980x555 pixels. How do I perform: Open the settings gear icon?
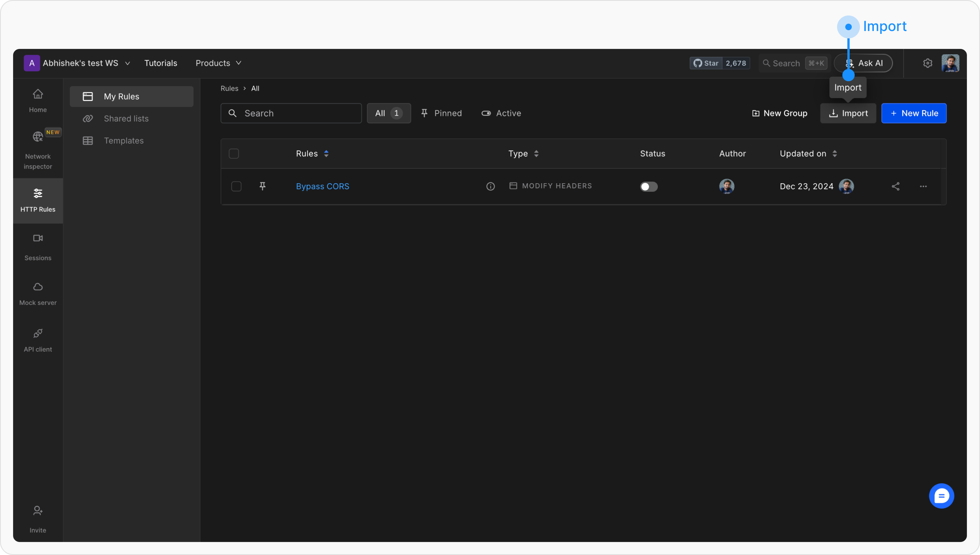pyautogui.click(x=927, y=63)
